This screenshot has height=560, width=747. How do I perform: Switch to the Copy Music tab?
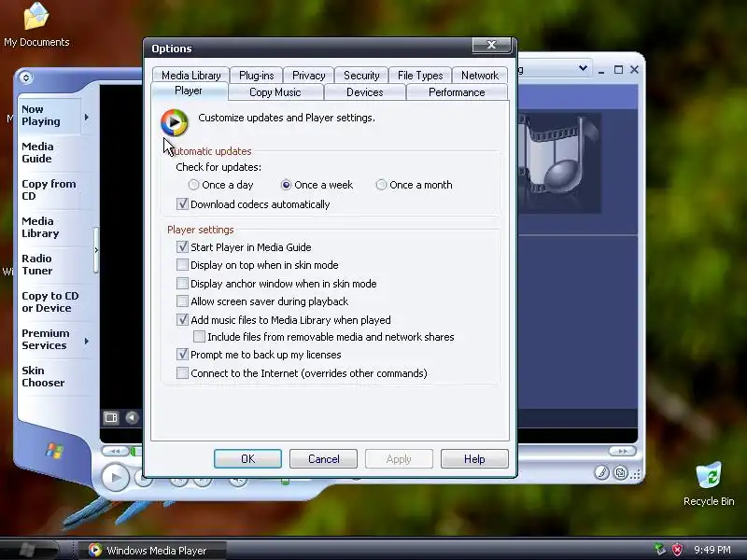click(275, 92)
